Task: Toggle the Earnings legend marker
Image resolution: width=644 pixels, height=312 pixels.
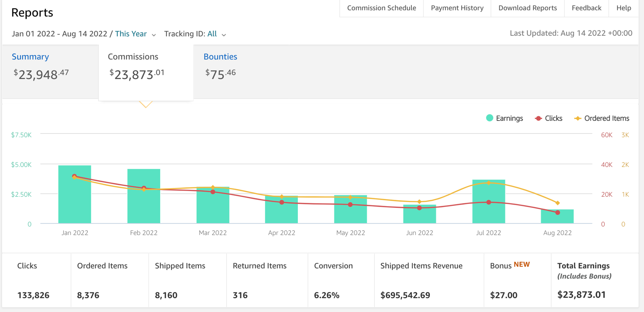Action: point(489,118)
